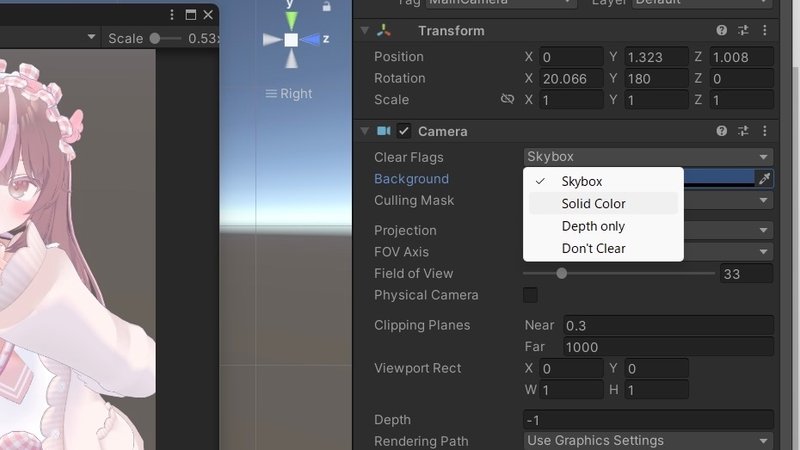Edit Clipping Planes Far field 1000
Viewport: 800px width, 450px height.
click(x=668, y=347)
